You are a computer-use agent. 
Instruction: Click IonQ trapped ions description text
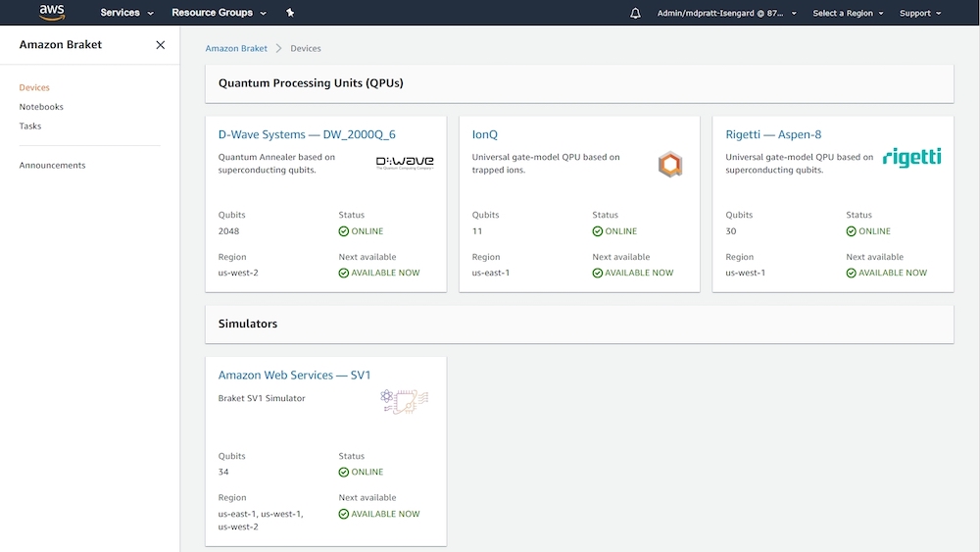click(x=546, y=164)
